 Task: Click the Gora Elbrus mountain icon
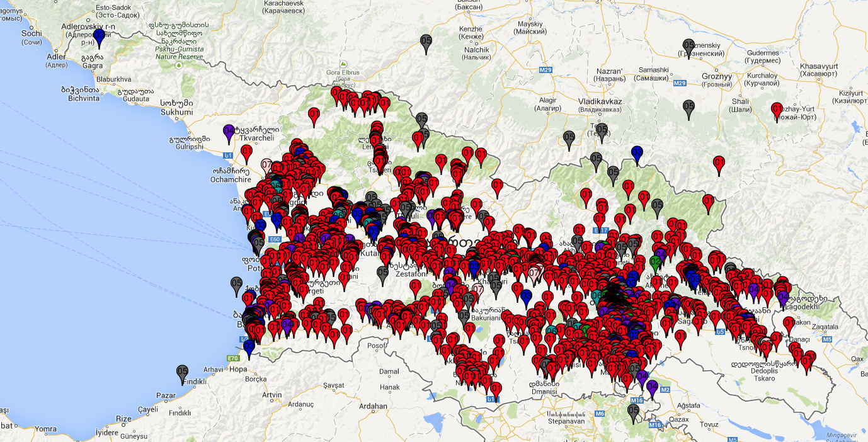point(343,64)
